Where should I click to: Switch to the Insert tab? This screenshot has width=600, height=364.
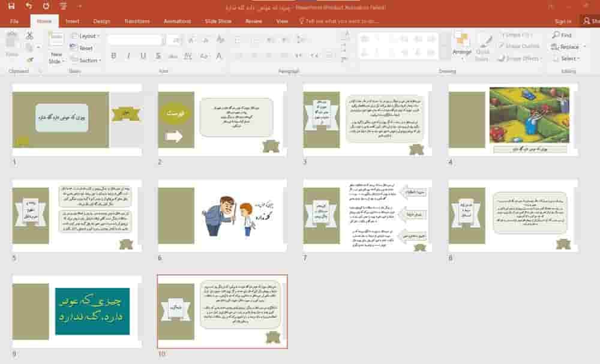[73, 21]
